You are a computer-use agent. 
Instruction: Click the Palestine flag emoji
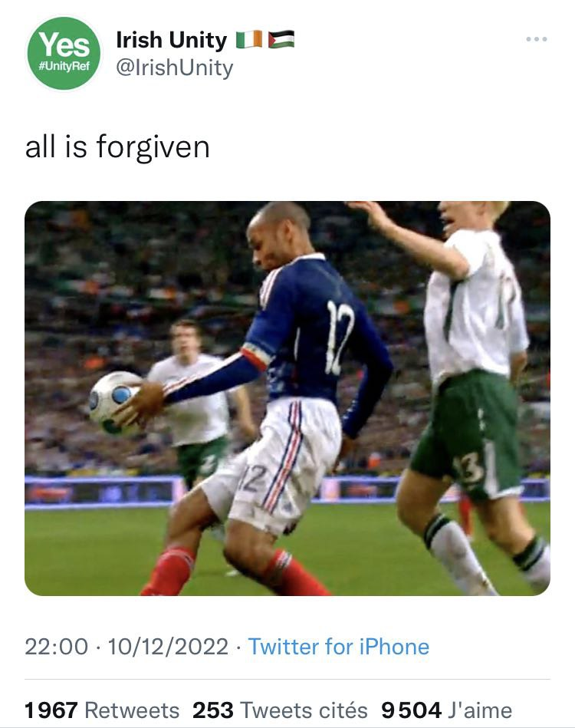281,39
